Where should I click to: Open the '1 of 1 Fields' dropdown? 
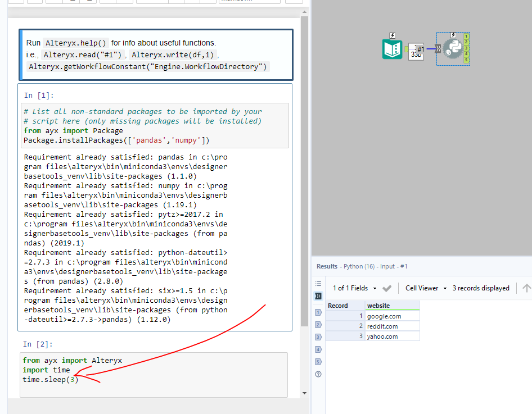pos(354,288)
